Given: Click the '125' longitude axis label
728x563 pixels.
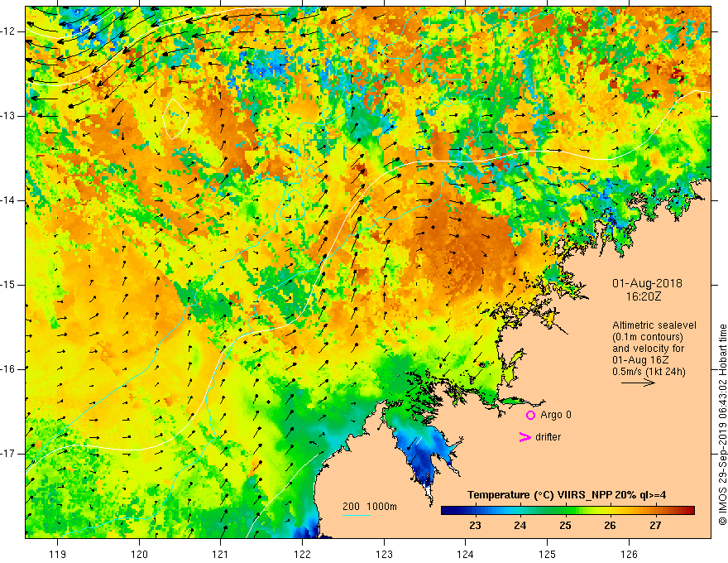Looking at the screenshot, I should point(548,554).
